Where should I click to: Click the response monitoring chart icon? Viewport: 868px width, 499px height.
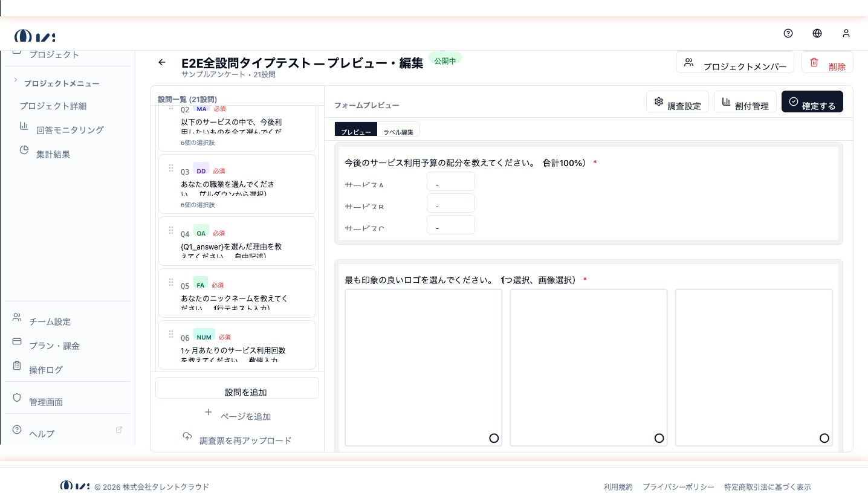tap(24, 126)
